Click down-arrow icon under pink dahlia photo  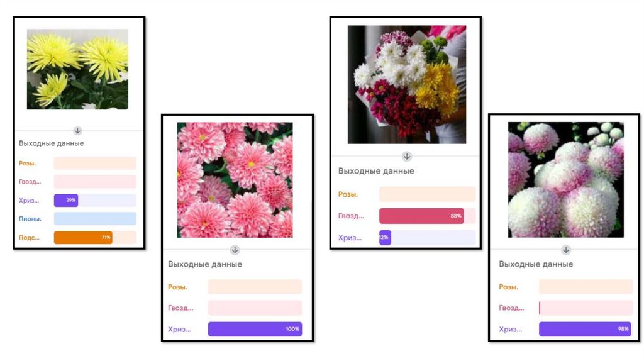coord(235,250)
